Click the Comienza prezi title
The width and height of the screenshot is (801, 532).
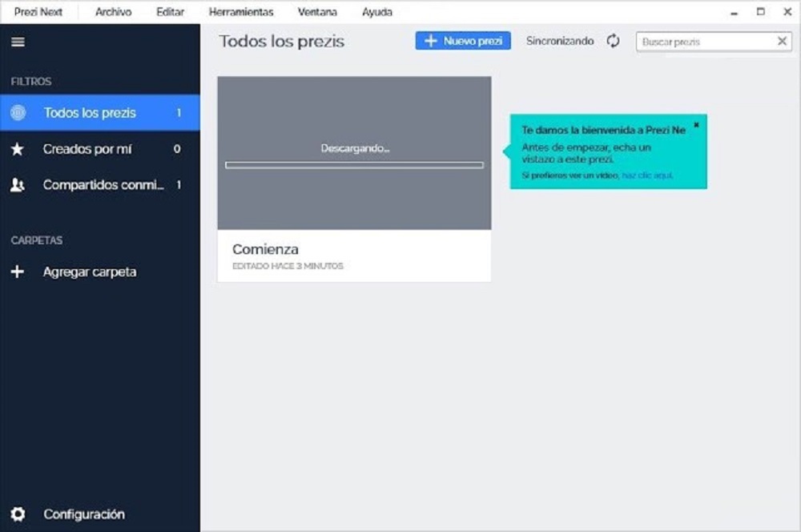[x=265, y=249]
